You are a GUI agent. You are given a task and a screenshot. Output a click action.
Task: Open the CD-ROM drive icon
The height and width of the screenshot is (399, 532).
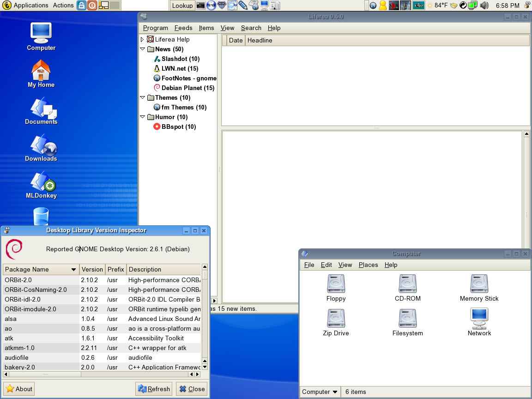pos(407,288)
